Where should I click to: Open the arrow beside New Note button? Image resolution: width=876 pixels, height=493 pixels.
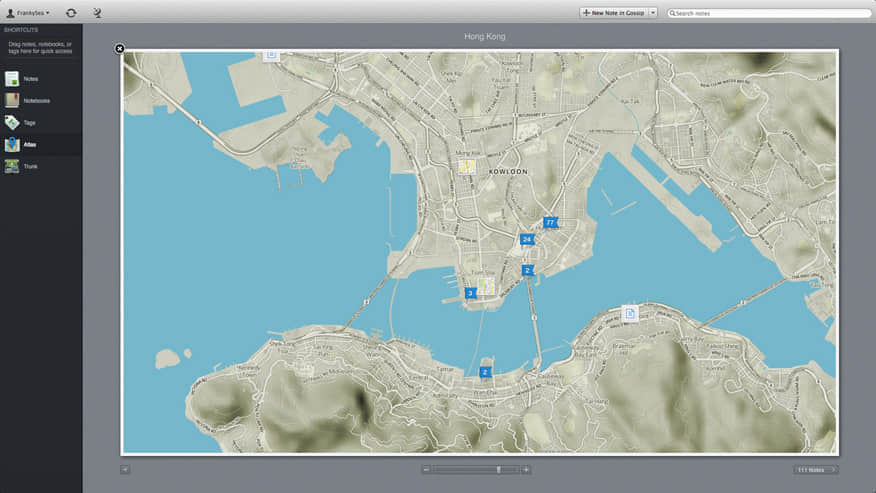[x=653, y=13]
